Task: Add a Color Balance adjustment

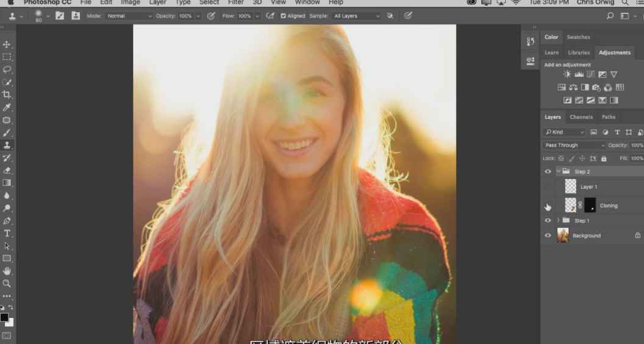Action: [x=573, y=87]
